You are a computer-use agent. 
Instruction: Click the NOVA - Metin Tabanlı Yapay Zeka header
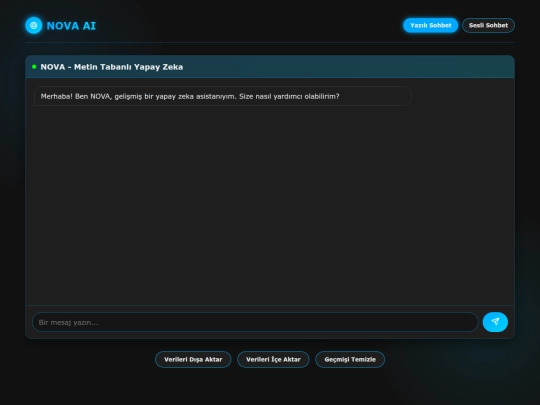tap(112, 67)
